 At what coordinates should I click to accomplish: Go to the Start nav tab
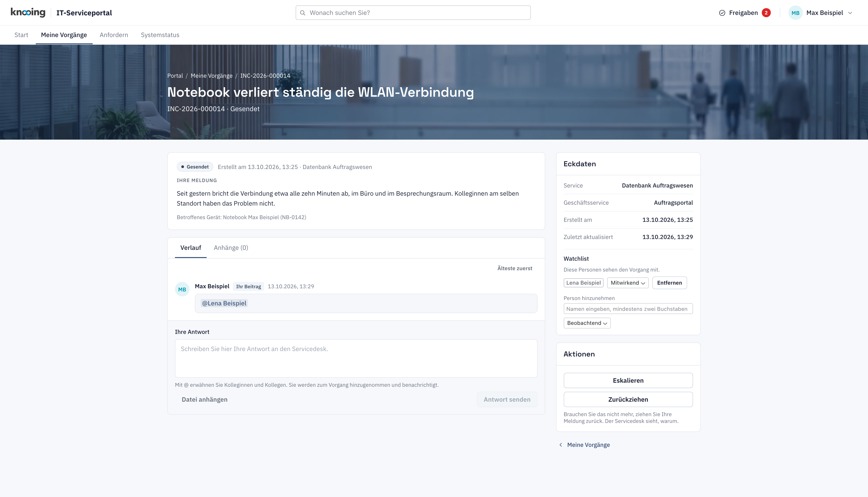point(21,35)
